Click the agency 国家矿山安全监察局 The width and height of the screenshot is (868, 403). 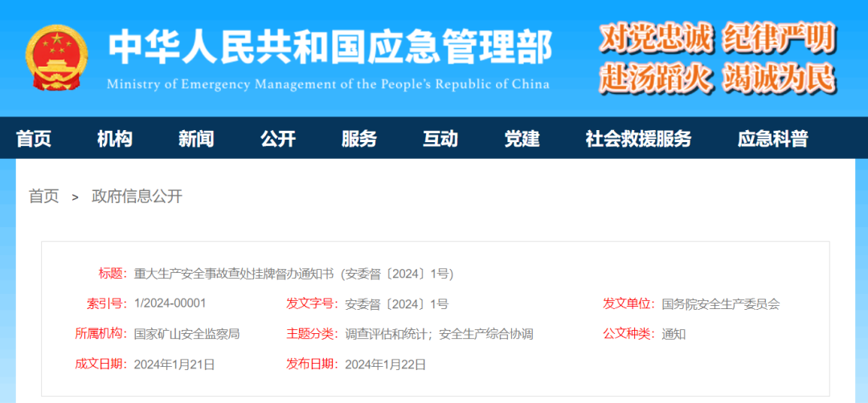[186, 334]
